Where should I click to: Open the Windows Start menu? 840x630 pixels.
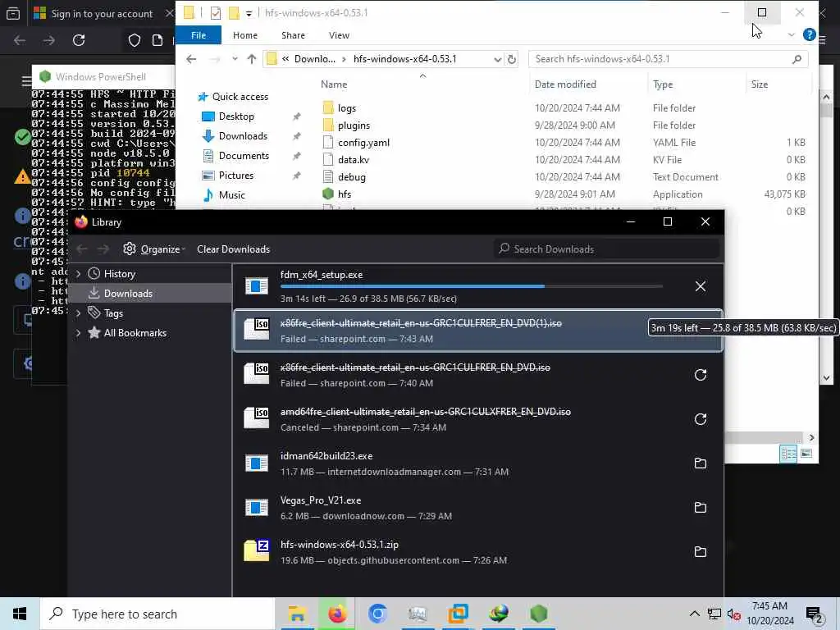tap(20, 614)
